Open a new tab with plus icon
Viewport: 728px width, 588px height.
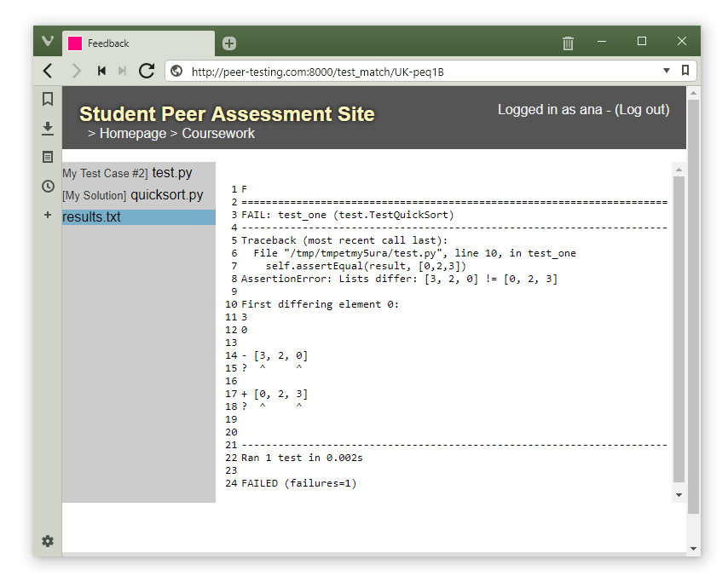point(229,43)
